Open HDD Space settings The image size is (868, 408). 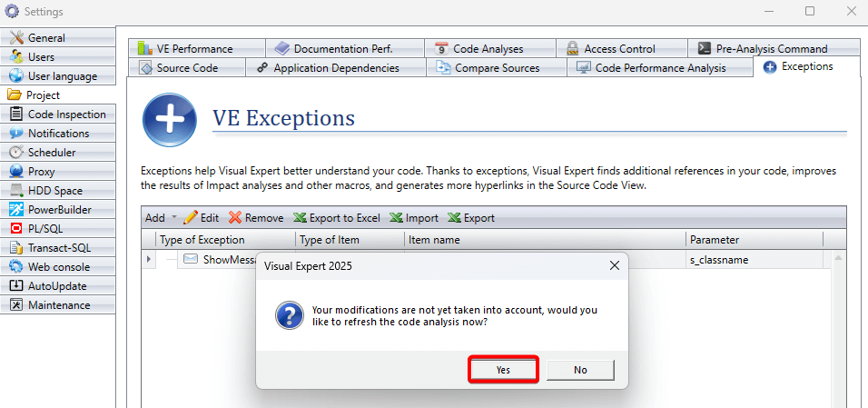[x=57, y=191]
